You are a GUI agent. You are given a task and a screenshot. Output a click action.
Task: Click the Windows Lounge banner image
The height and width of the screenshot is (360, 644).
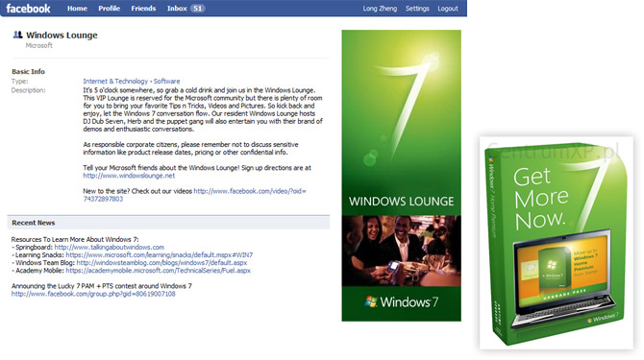(401, 176)
